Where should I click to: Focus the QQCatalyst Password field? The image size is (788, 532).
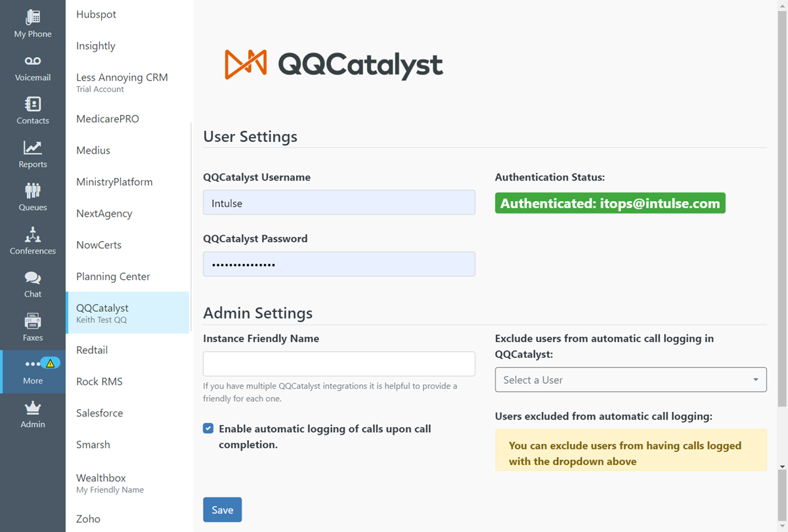click(339, 264)
